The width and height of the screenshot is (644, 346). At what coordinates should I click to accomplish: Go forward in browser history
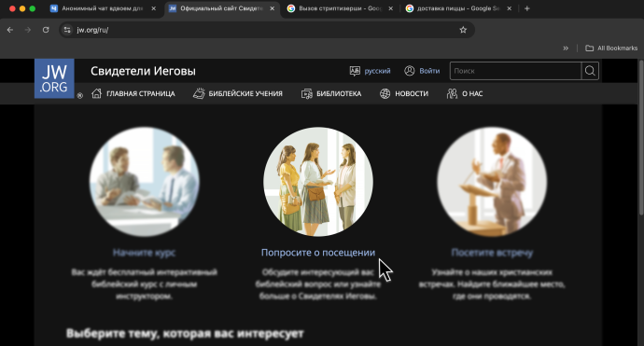[x=27, y=30]
